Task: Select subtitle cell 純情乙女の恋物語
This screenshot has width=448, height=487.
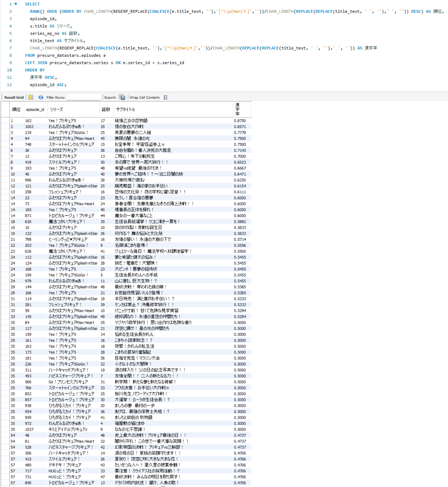Action: pyautogui.click(x=131, y=121)
